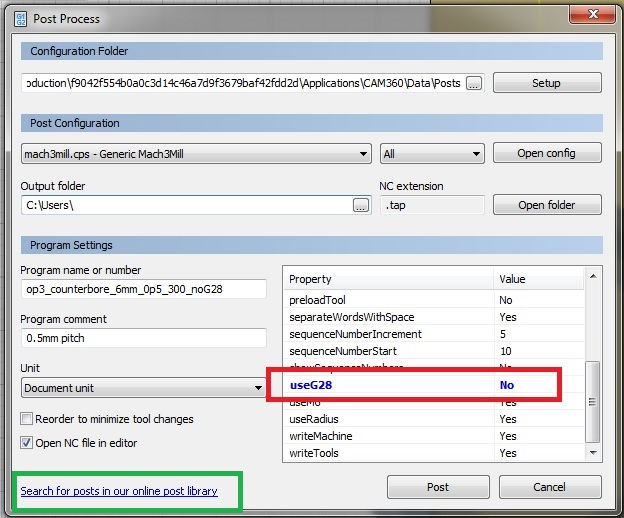Uncheck Open NC file in editor

27,442
